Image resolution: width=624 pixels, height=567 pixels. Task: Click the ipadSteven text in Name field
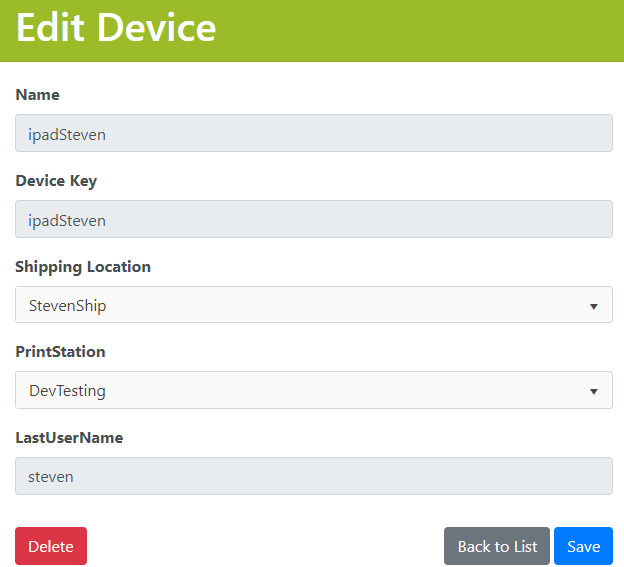pyautogui.click(x=67, y=134)
